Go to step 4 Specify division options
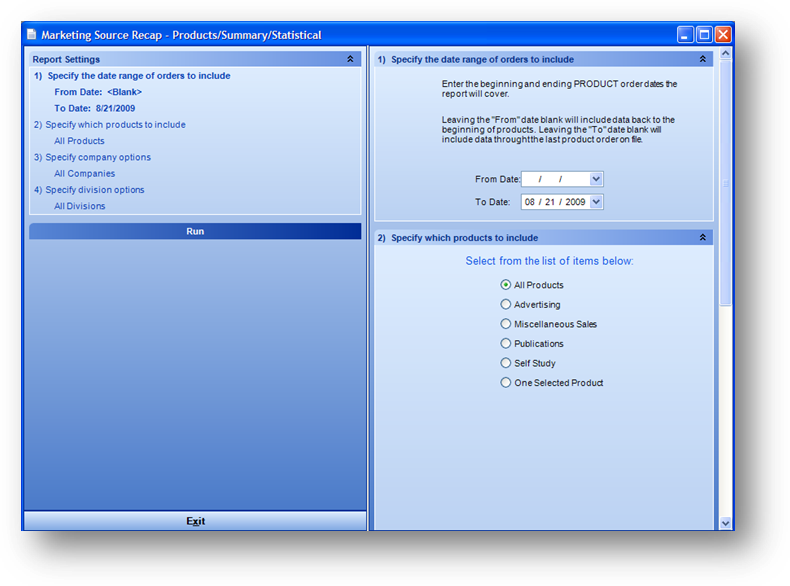This screenshot has height=586, width=790. (89, 190)
